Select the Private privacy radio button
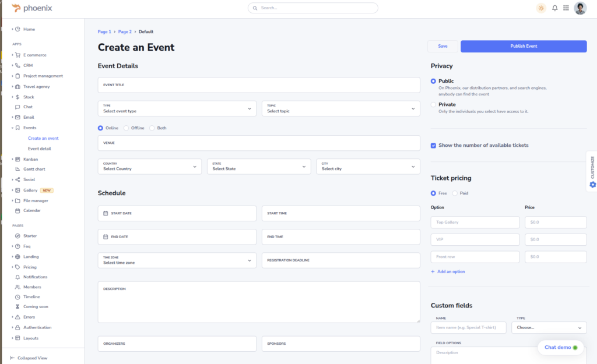 (433, 105)
